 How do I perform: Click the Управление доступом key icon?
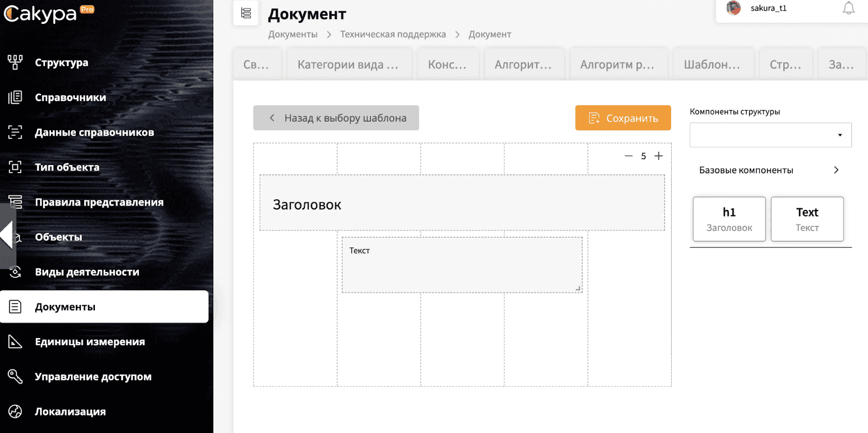point(15,377)
